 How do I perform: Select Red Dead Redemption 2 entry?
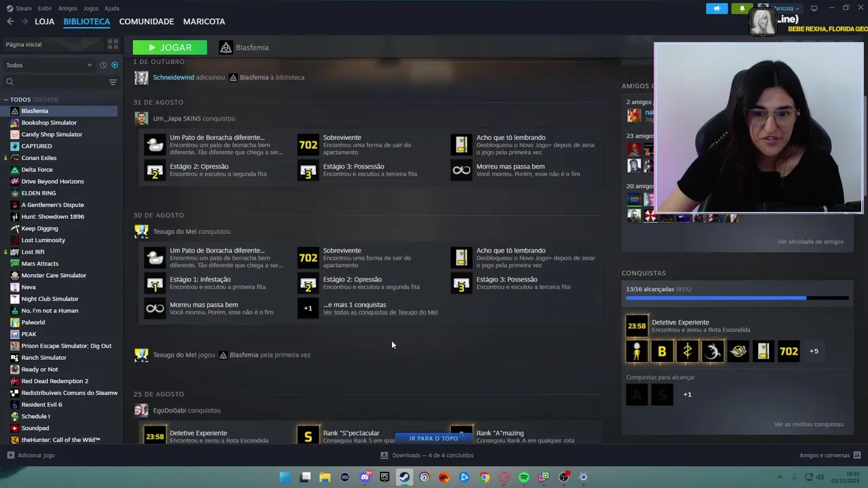coord(54,381)
